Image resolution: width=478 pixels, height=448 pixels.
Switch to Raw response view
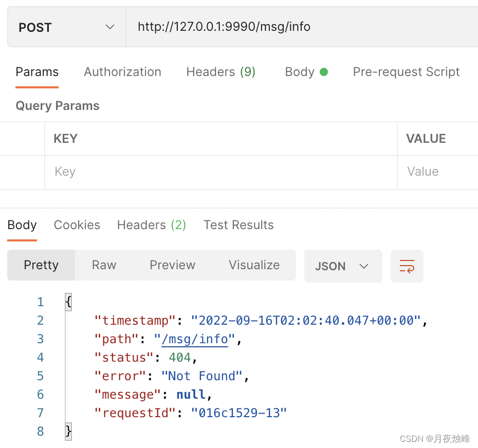[x=104, y=265]
